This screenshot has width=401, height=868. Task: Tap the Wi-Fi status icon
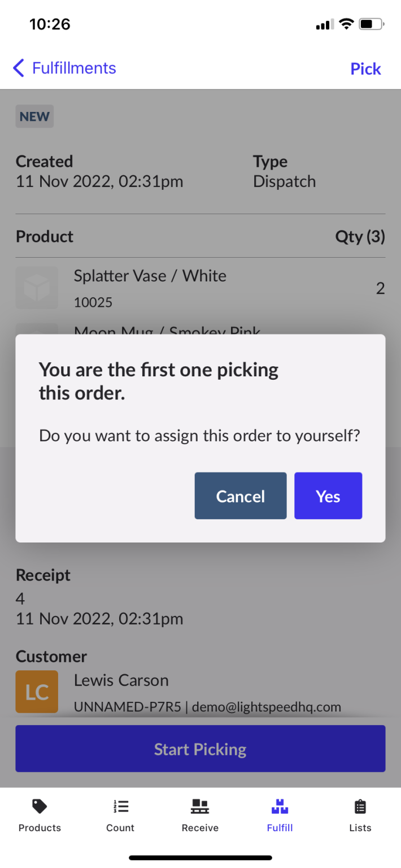coord(346,24)
